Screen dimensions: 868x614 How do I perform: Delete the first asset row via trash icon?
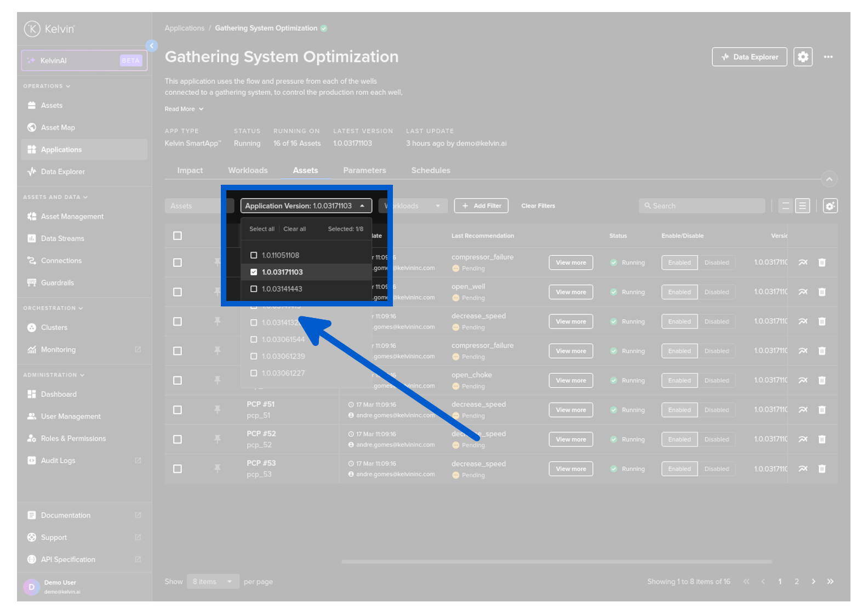click(821, 263)
